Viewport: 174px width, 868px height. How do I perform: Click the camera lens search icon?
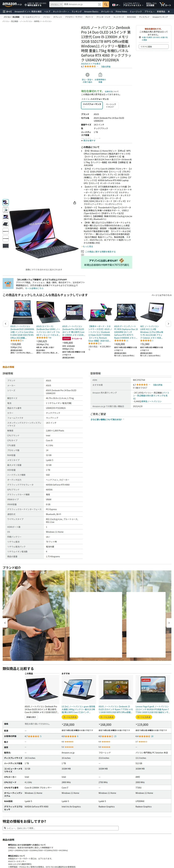pos(99,4)
